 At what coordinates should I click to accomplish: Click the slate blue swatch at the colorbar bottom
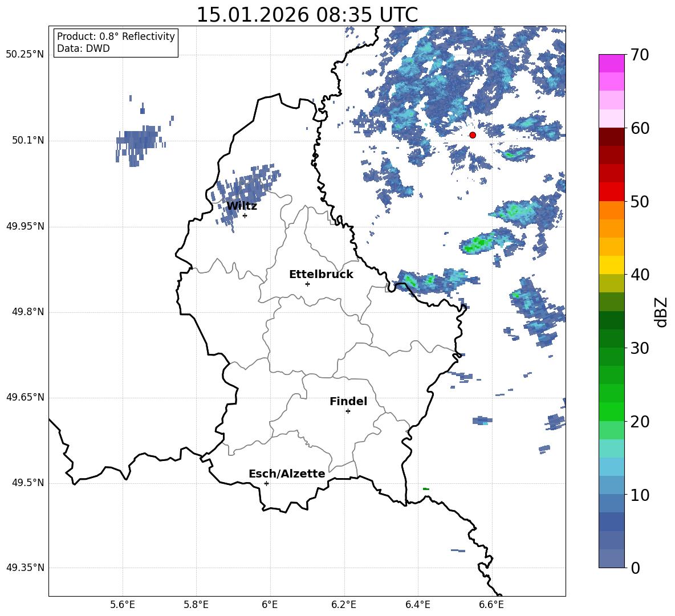(611, 558)
